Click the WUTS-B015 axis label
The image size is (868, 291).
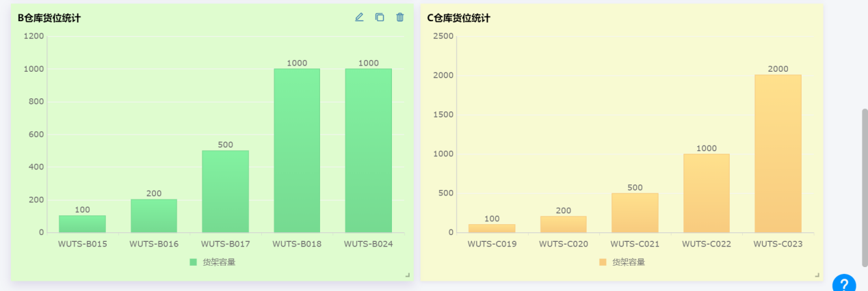82,244
